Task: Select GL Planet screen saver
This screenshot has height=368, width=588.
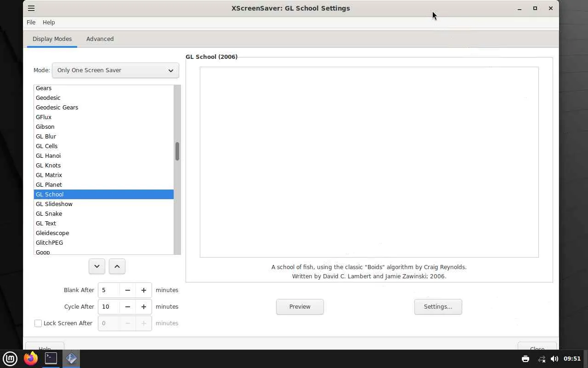Action: (x=104, y=185)
